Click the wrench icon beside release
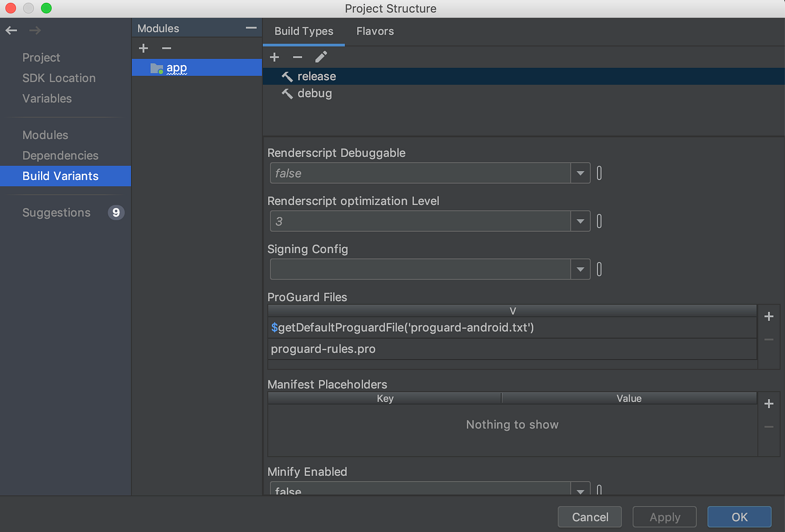785x532 pixels. click(x=287, y=76)
